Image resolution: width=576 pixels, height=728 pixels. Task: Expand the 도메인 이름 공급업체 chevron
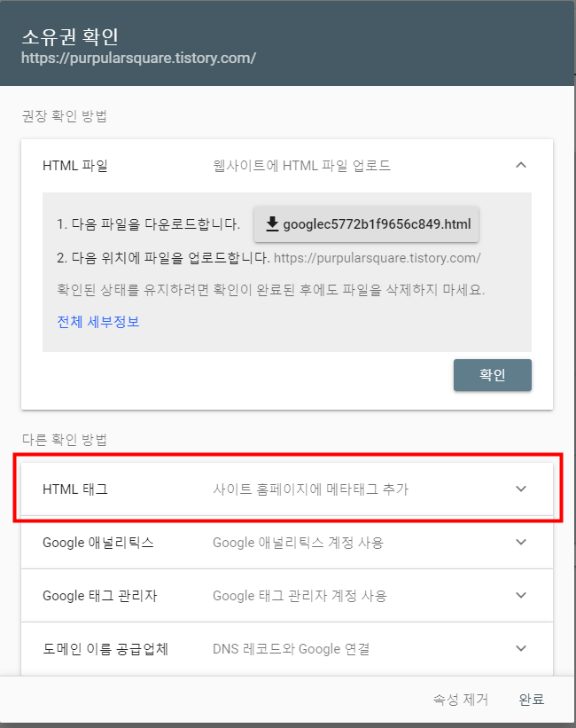[521, 648]
